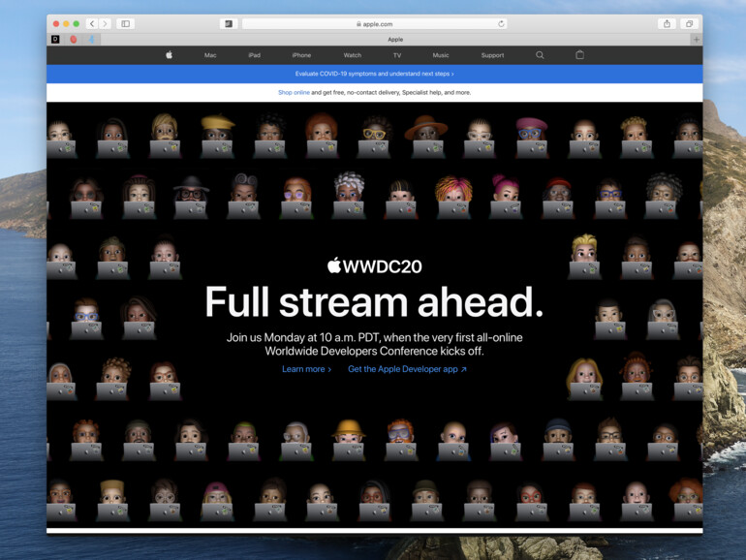Toggle the Safari sidebar button

[x=126, y=24]
